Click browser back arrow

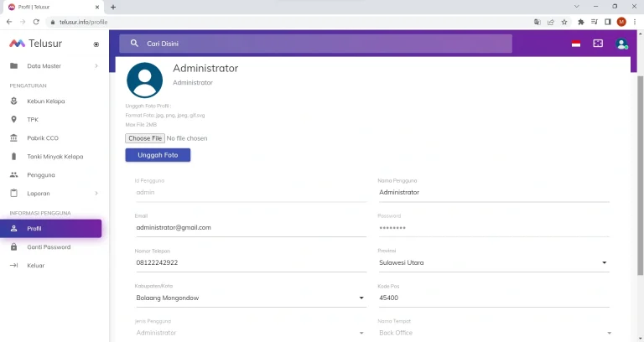[9, 22]
